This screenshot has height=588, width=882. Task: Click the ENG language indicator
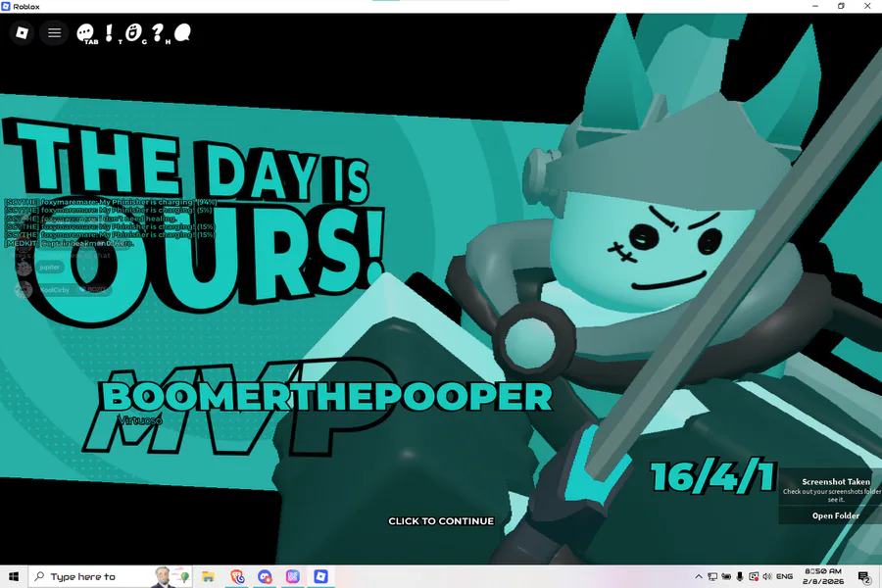click(x=784, y=576)
